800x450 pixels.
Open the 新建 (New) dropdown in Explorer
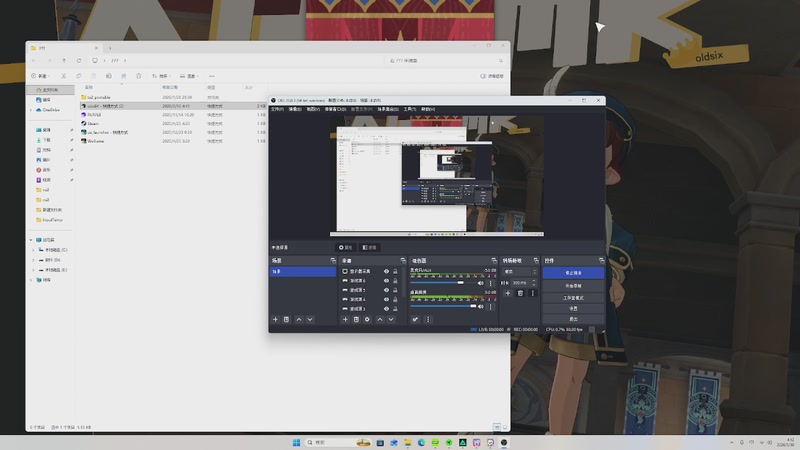click(40, 76)
